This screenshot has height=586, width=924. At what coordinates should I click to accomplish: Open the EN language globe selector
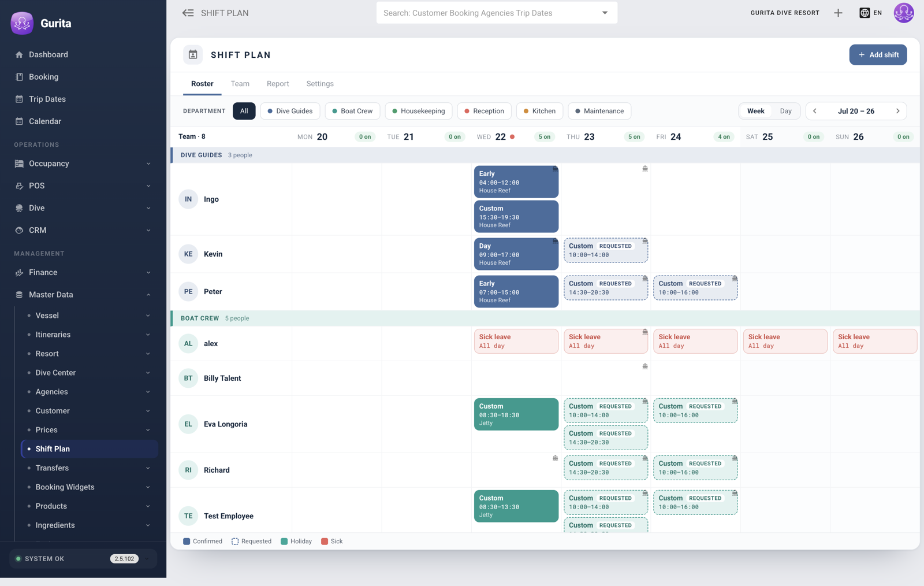pos(870,13)
